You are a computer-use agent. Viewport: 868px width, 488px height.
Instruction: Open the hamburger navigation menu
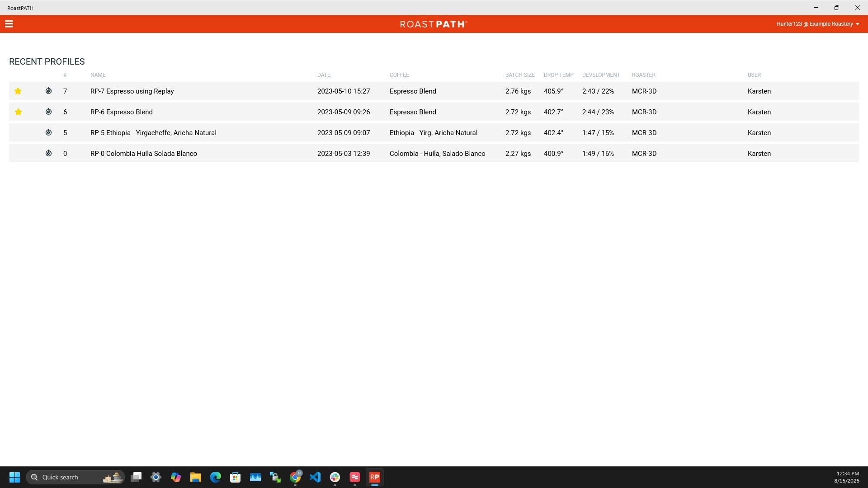coord(9,24)
